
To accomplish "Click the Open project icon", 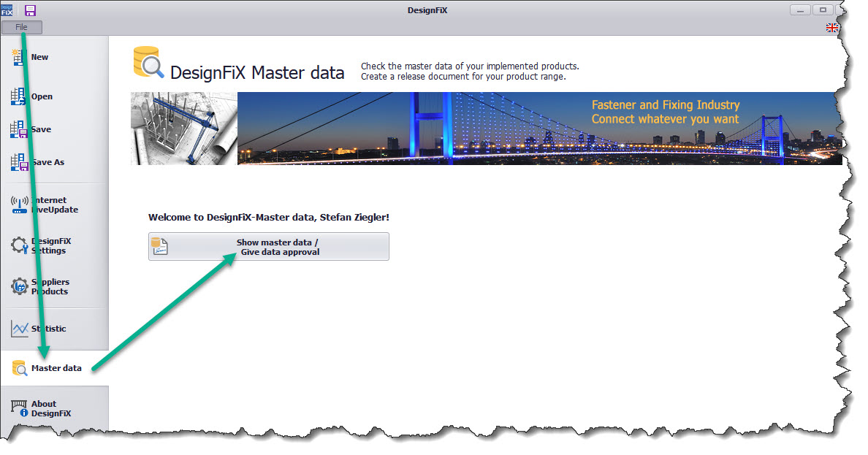I will pyautogui.click(x=18, y=96).
